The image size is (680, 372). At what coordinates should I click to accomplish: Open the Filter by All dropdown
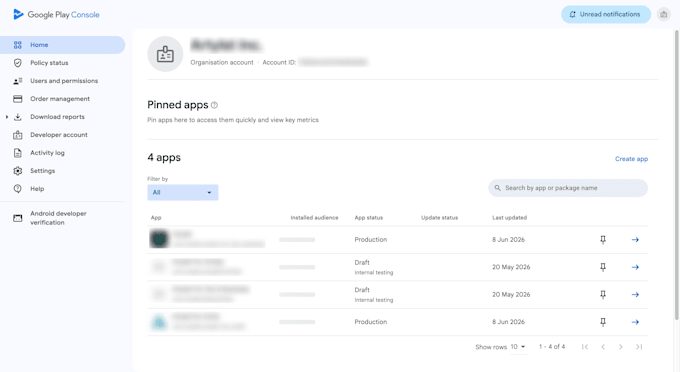[183, 193]
